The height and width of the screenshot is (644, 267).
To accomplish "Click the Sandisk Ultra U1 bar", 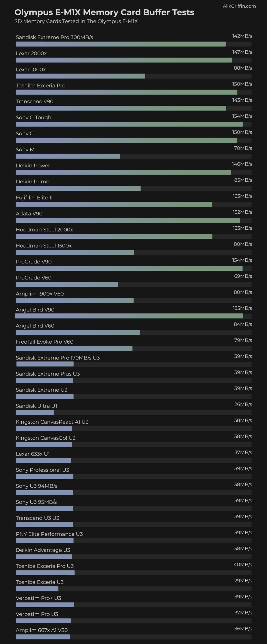I will [x=35, y=413].
